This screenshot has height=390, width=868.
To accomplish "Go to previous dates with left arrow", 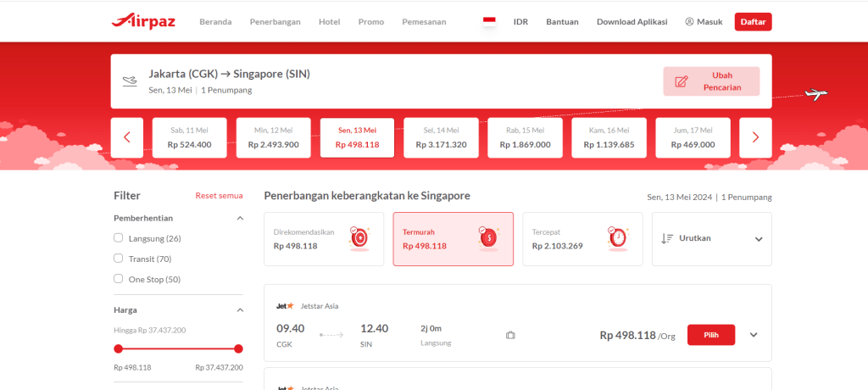I will pos(127,137).
